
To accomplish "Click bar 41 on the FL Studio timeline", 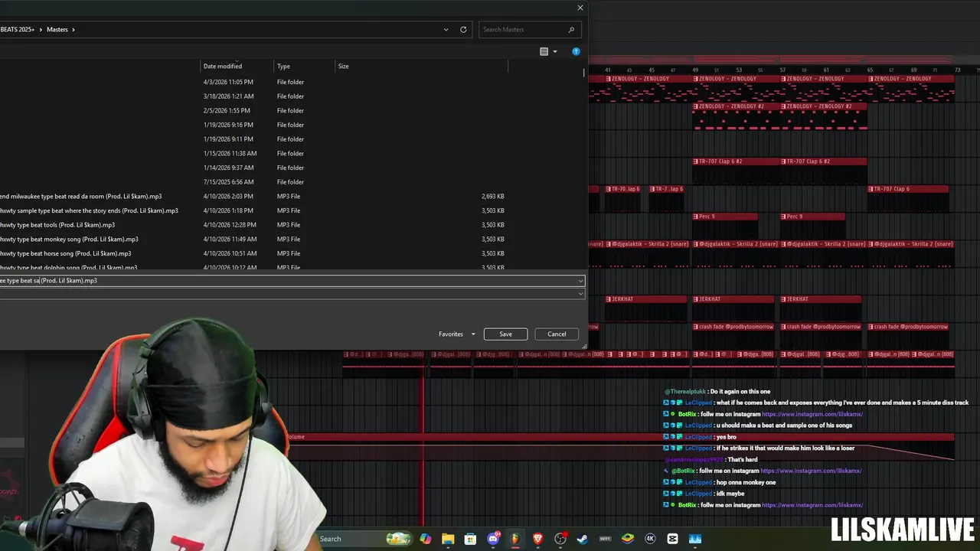I will tap(608, 70).
